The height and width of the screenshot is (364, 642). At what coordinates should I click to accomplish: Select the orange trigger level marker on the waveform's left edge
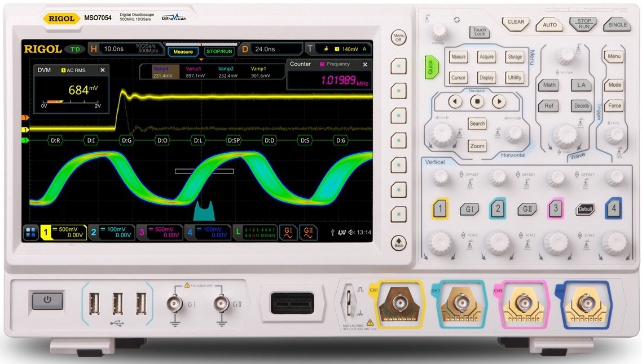click(25, 118)
